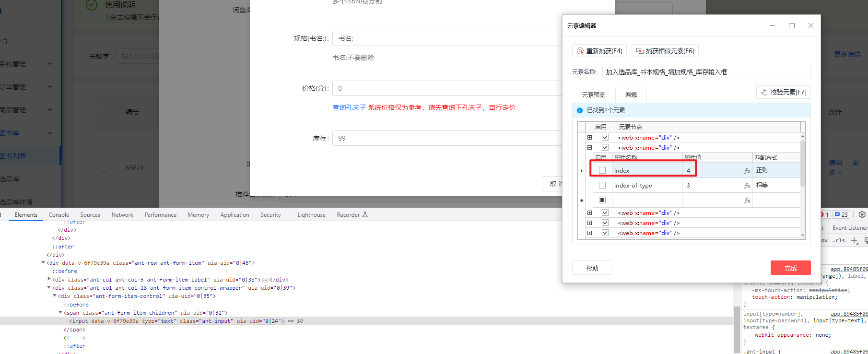The height and width of the screenshot is (354, 868).
Task: Switch to the 元素预览 tab
Action: [593, 95]
